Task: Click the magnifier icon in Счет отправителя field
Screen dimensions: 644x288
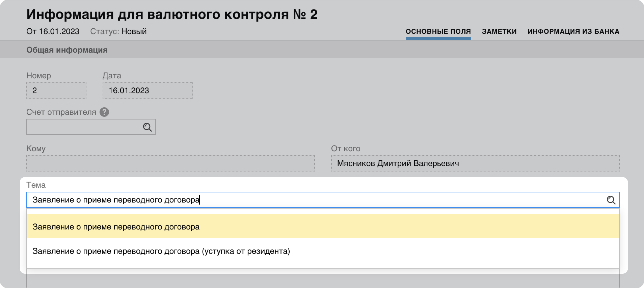Action: (x=147, y=127)
